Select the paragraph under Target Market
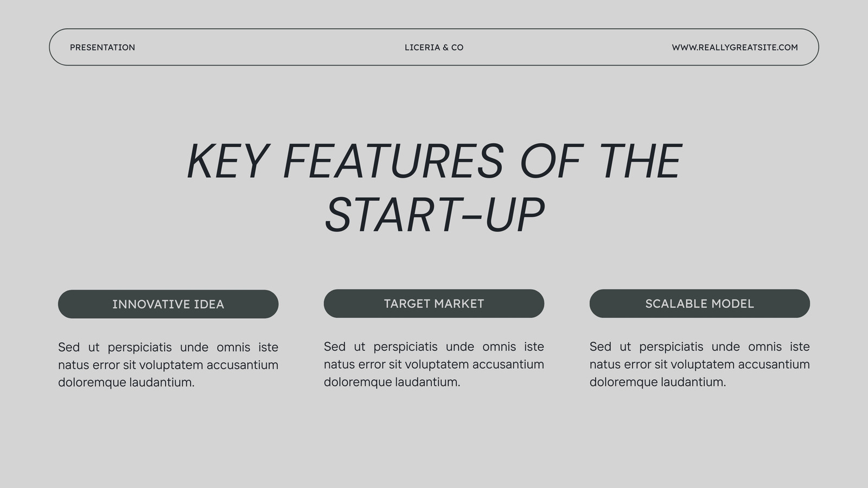This screenshot has width=868, height=488. (x=434, y=364)
